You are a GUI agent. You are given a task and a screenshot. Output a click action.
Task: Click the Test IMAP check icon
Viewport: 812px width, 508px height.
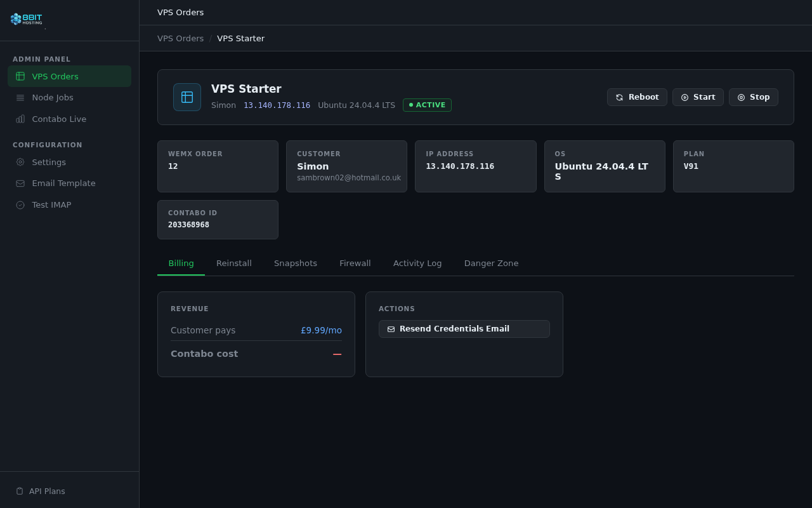tap(20, 205)
